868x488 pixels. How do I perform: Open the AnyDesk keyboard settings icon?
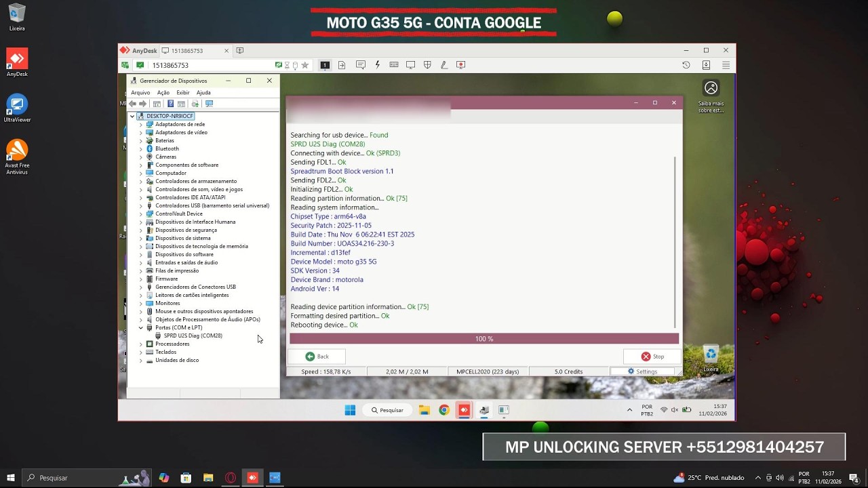tap(394, 65)
